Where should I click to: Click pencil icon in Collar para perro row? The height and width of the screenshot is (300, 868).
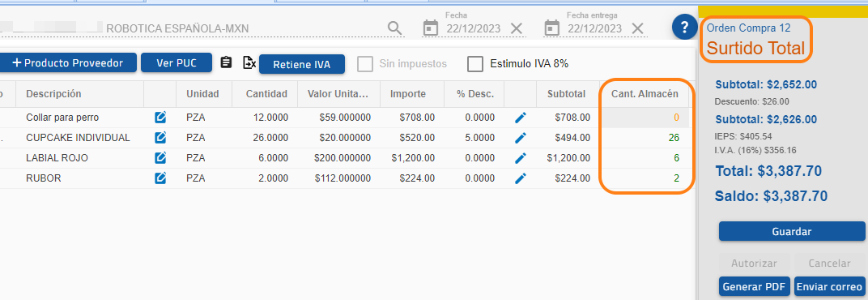(x=521, y=118)
